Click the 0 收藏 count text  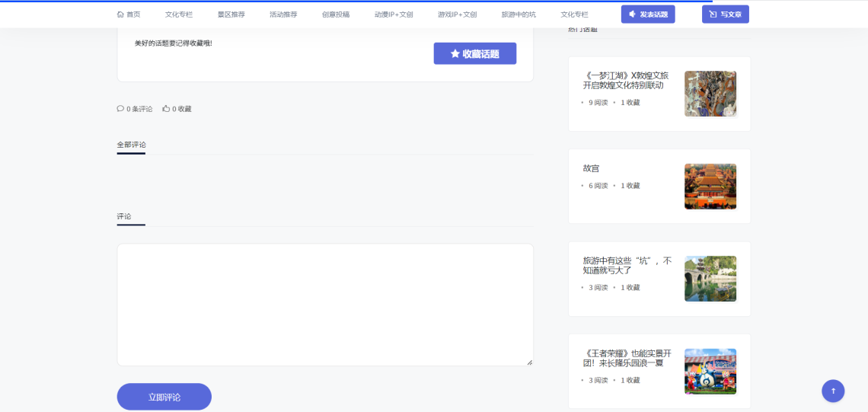point(181,109)
